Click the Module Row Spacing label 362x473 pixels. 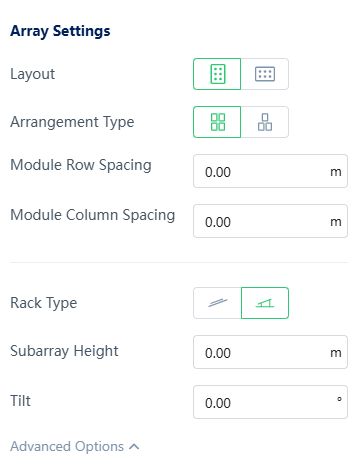point(81,165)
